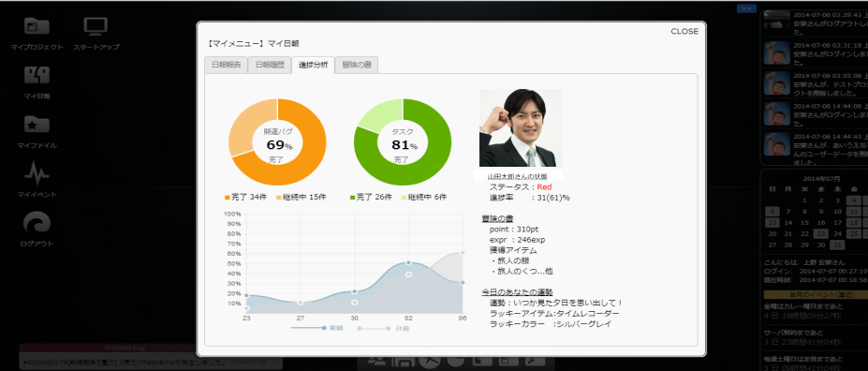
Task: Switch to the 日報履歴 tab
Action: [x=270, y=65]
